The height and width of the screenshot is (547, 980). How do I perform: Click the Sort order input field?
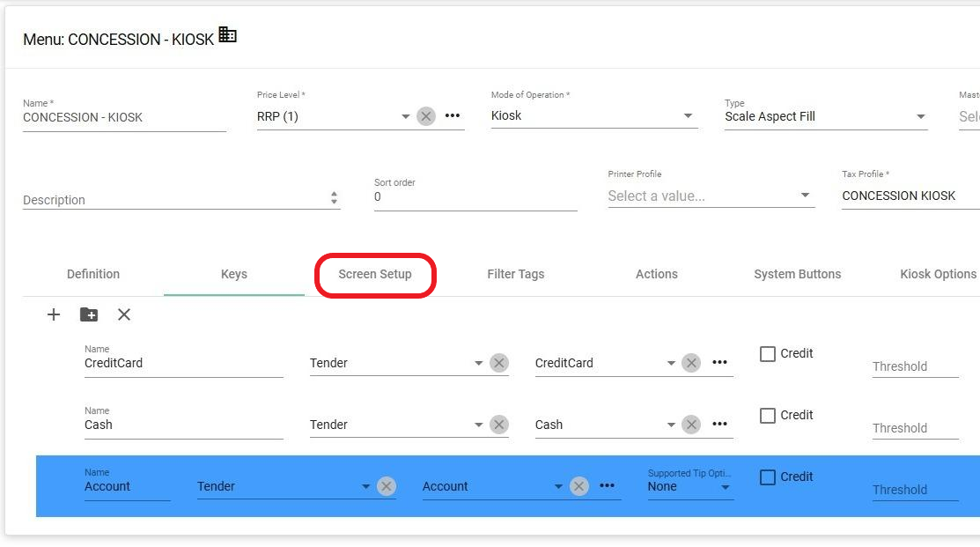(x=475, y=197)
